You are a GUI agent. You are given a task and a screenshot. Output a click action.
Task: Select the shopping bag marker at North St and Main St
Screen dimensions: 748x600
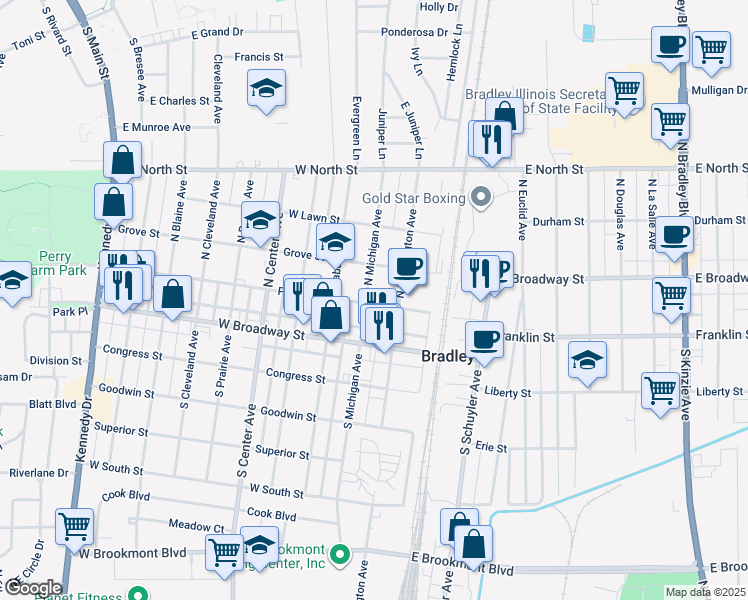click(123, 161)
